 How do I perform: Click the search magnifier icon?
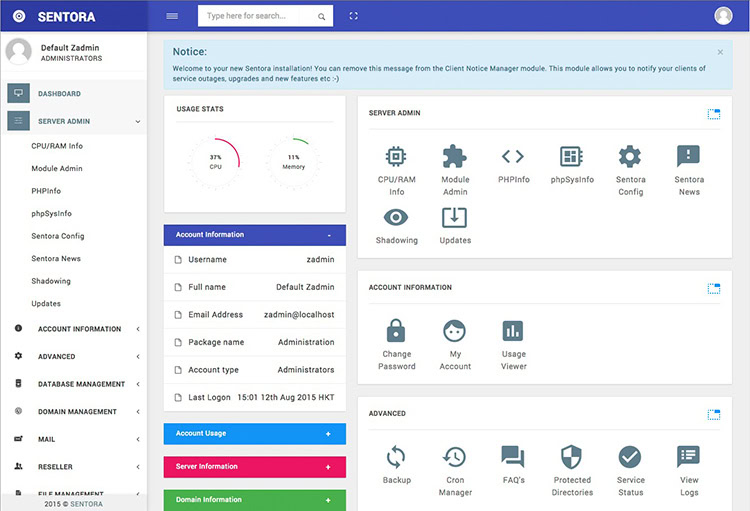pos(321,16)
